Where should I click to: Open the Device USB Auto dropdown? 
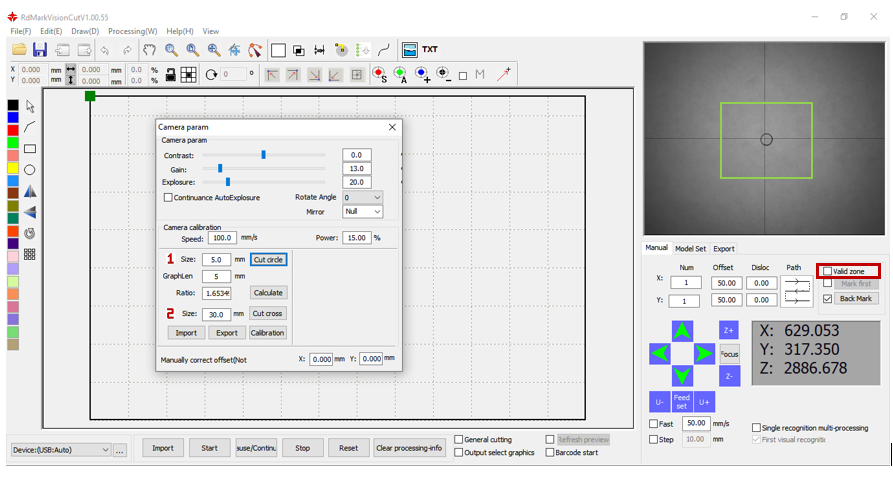coord(59,449)
